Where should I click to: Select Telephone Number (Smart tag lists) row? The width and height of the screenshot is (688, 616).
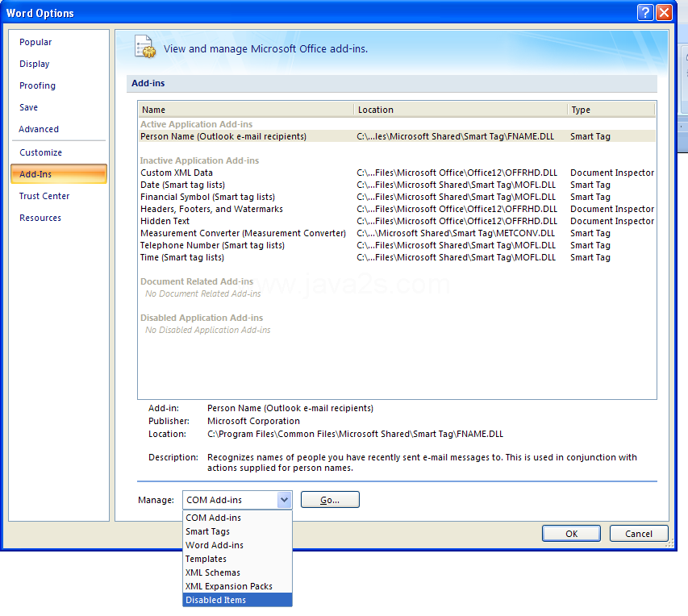coord(397,245)
